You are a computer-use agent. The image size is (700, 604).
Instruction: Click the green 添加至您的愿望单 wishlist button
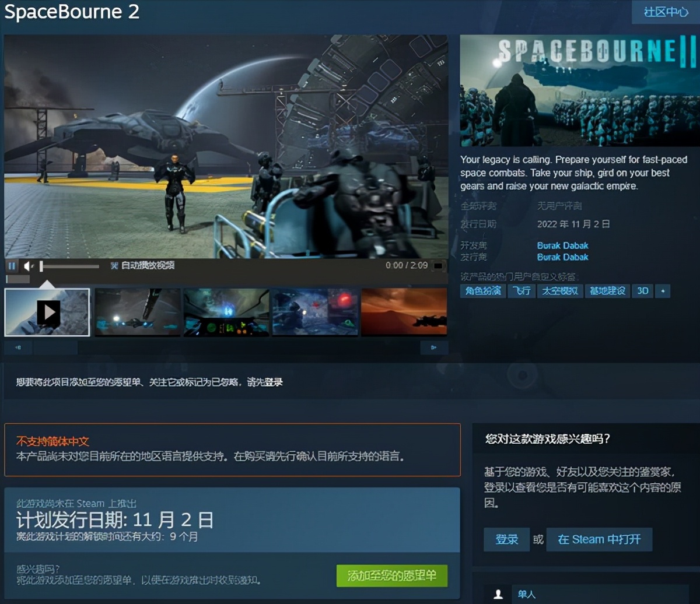click(391, 576)
